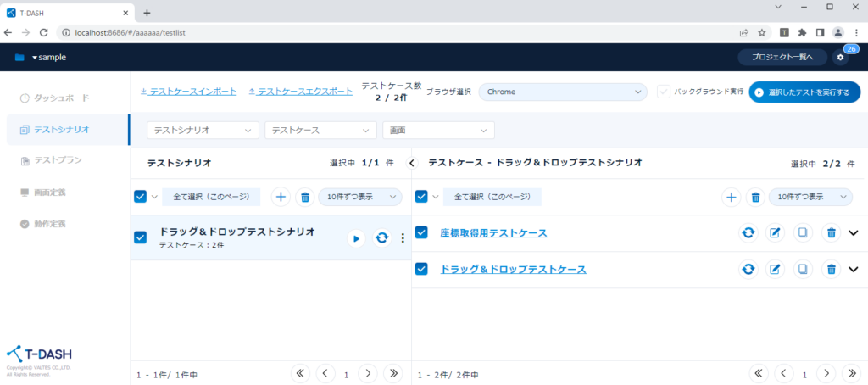Open the Chrome browser selection dropdown
Viewport: 868px width, 385px height.
(x=563, y=92)
